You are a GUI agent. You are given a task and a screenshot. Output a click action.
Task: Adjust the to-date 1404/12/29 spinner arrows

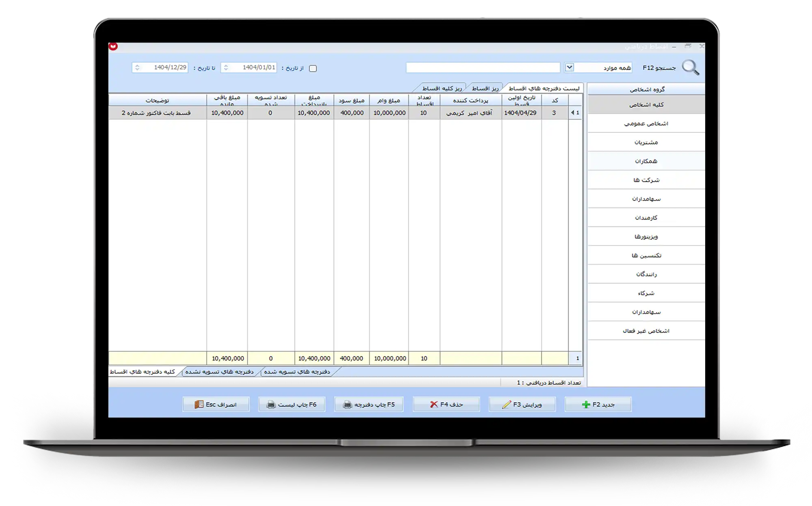coord(137,67)
